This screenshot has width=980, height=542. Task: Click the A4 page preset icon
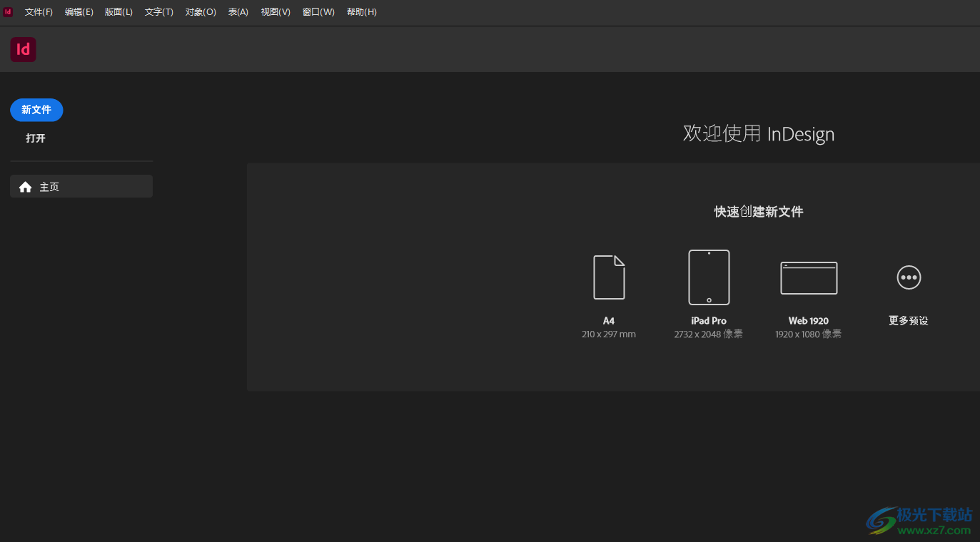pos(609,277)
